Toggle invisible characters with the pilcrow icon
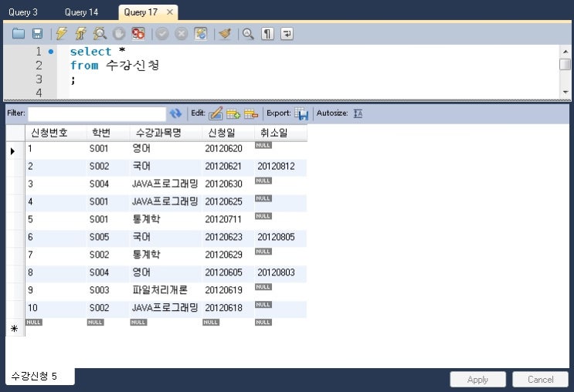The width and height of the screenshot is (574, 392). pyautogui.click(x=267, y=34)
